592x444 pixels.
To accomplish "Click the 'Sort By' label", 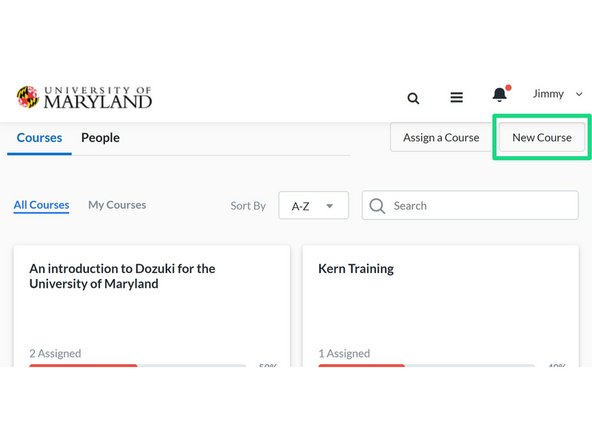I will (248, 206).
